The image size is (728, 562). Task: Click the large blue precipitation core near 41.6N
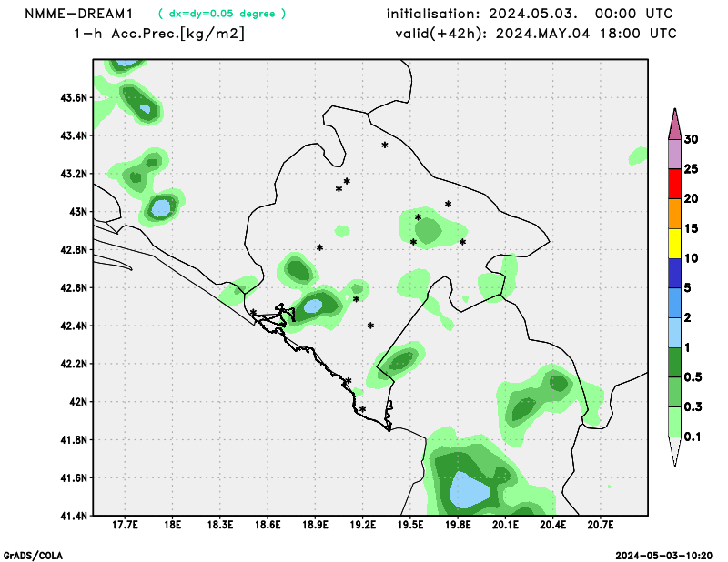[x=470, y=490]
